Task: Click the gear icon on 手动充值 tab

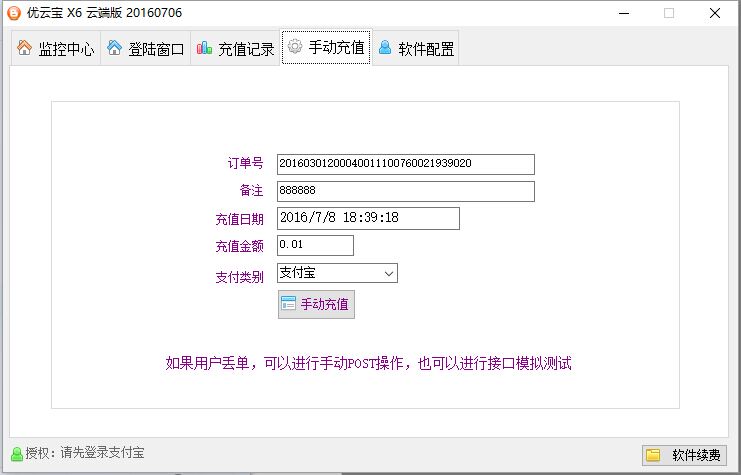Action: (295, 47)
